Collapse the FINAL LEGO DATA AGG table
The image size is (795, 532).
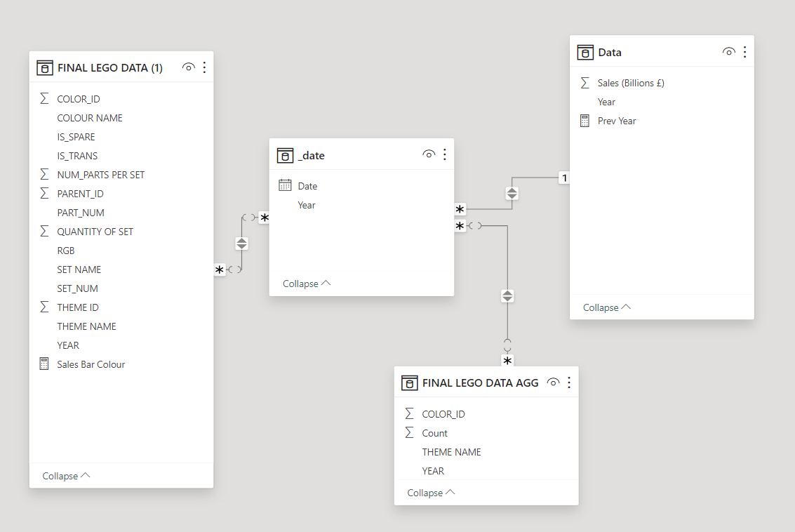431,493
